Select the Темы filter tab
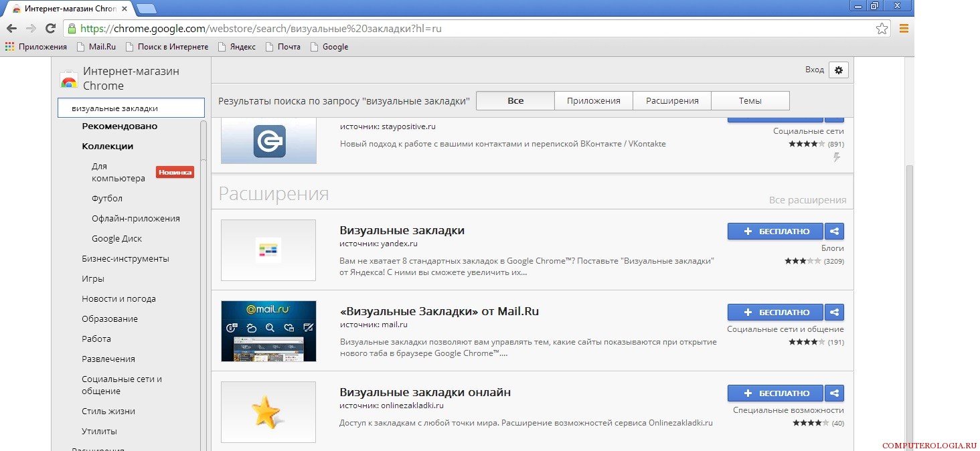Screen dimensions: 980x451 point(750,101)
